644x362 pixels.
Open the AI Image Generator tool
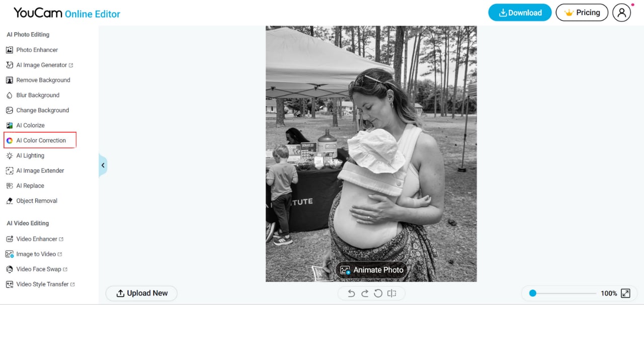(41, 65)
